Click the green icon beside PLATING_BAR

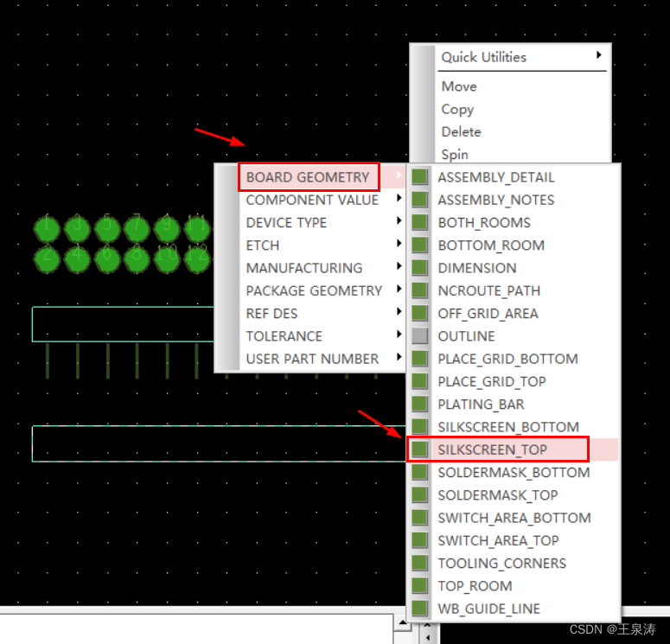420,405
